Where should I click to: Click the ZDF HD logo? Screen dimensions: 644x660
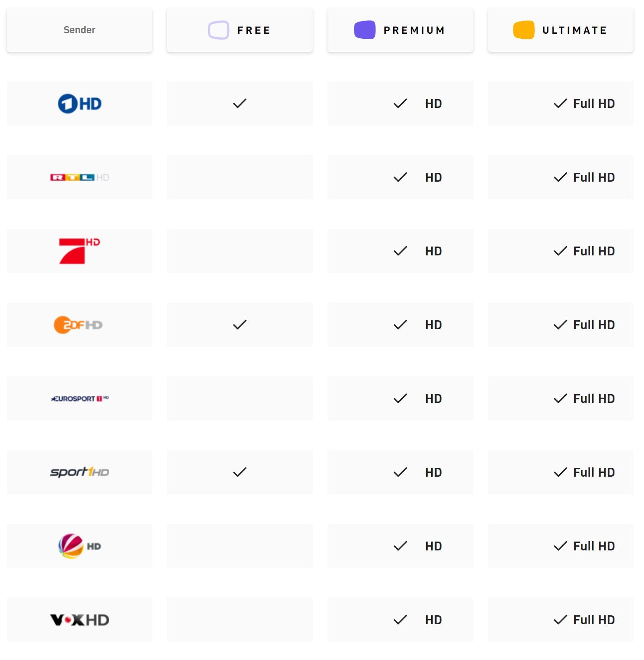(x=78, y=325)
